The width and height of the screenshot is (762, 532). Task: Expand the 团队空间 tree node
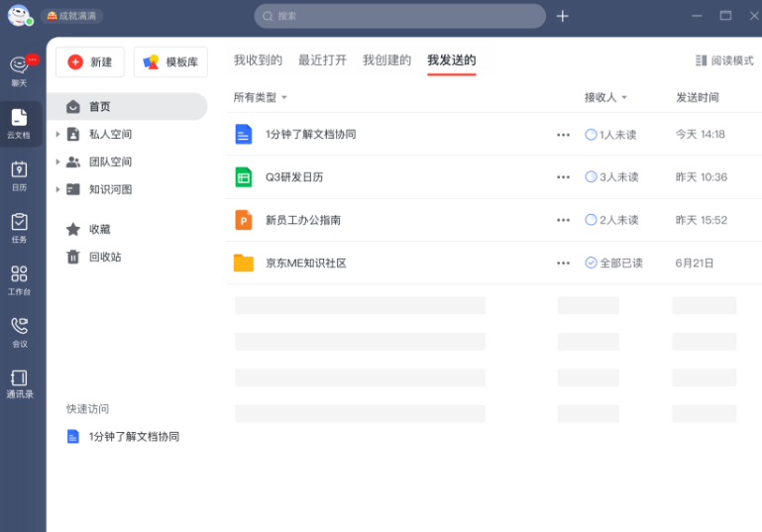58,162
